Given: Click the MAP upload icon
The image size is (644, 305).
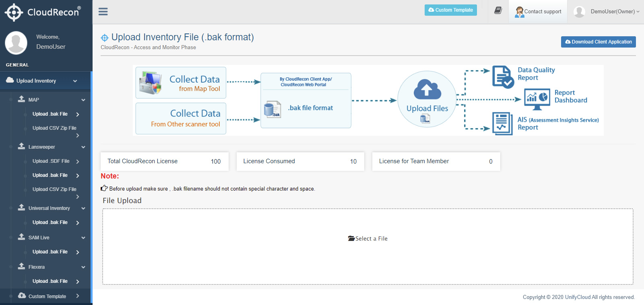Looking at the screenshot, I should point(22,99).
